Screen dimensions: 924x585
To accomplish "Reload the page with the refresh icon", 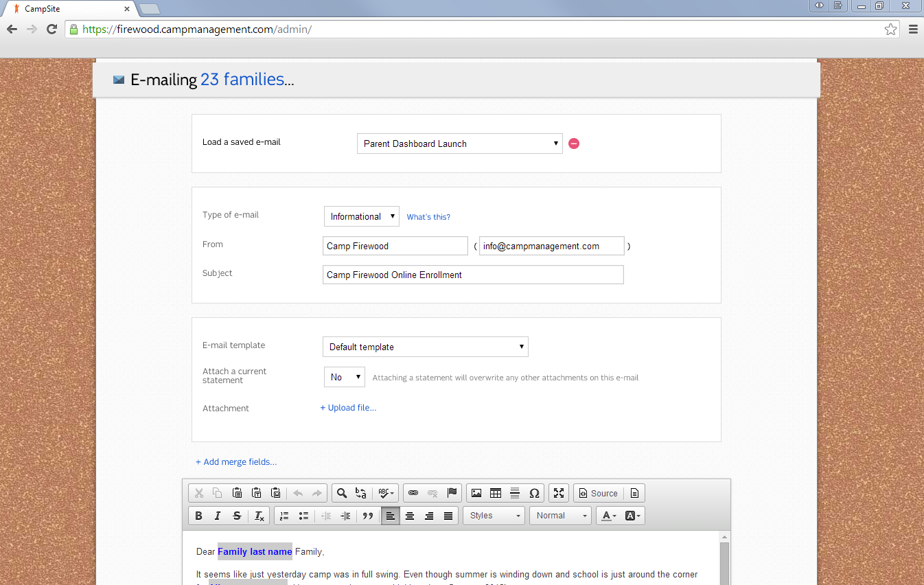I will [x=51, y=29].
